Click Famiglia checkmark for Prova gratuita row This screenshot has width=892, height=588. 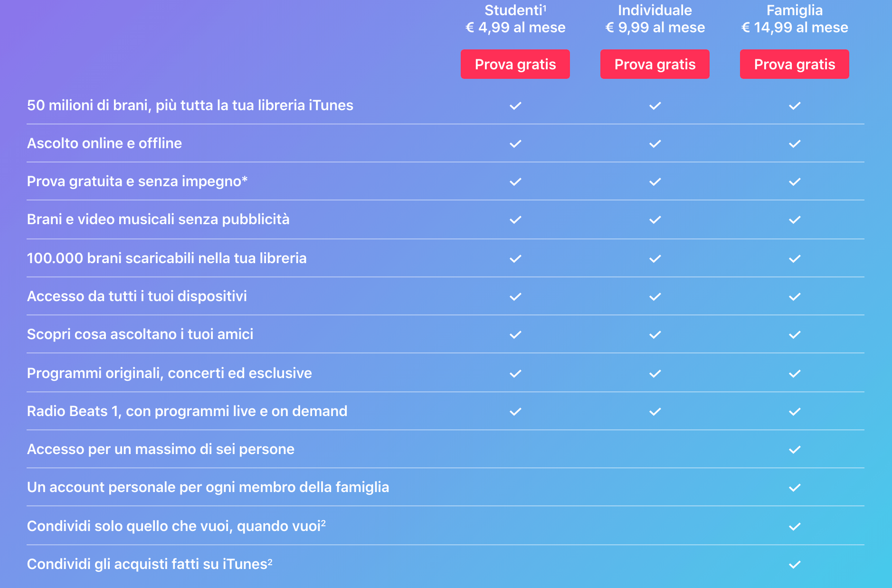point(795,182)
